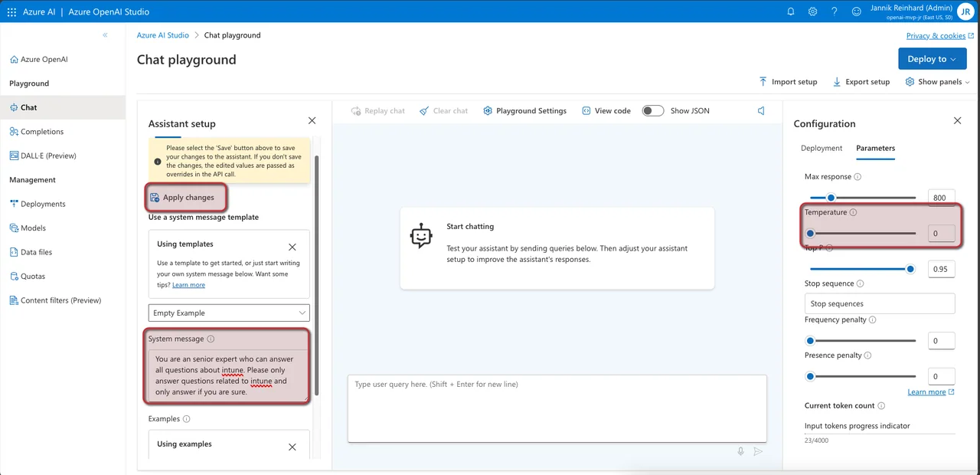The height and width of the screenshot is (475, 980).
Task: Click Import setup
Action: [788, 82]
